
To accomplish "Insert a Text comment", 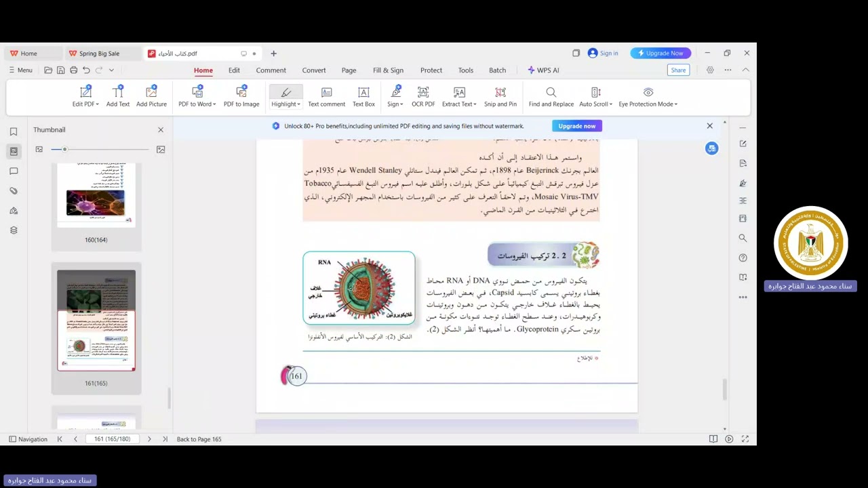I will coord(326,96).
